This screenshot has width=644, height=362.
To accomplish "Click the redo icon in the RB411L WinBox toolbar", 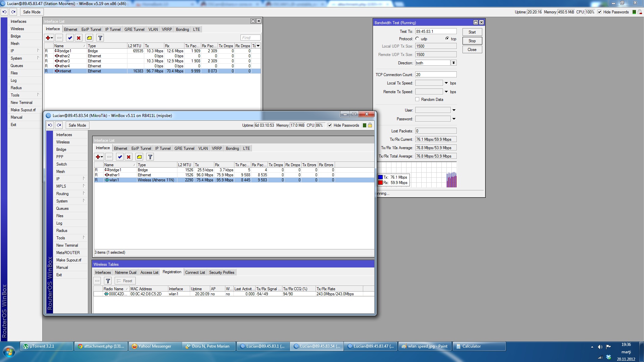I will (x=59, y=125).
